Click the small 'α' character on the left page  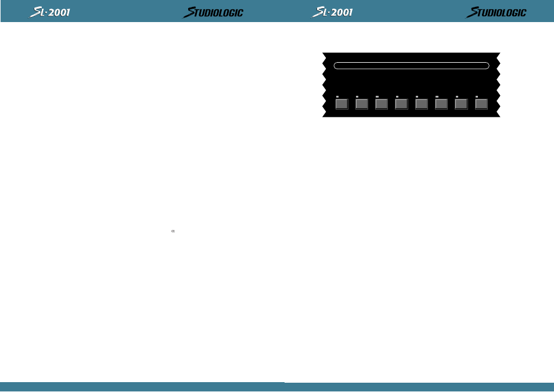click(173, 231)
